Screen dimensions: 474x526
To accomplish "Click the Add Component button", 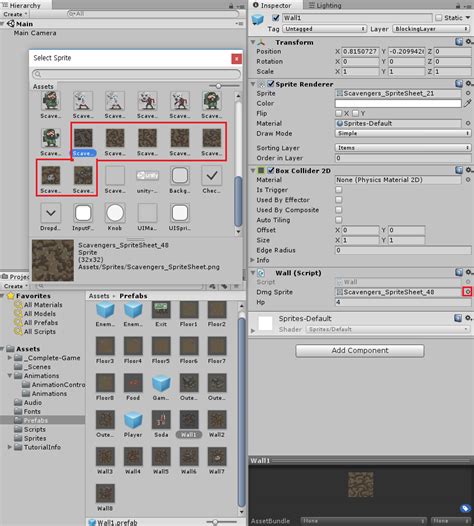I will point(360,351).
